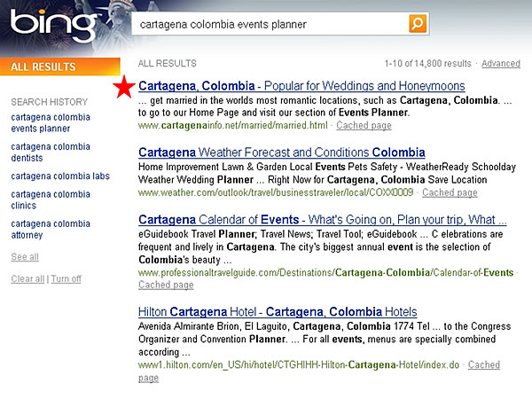Select 'cartagena colombia attorney' from search history
The height and width of the screenshot is (399, 532).
point(51,229)
